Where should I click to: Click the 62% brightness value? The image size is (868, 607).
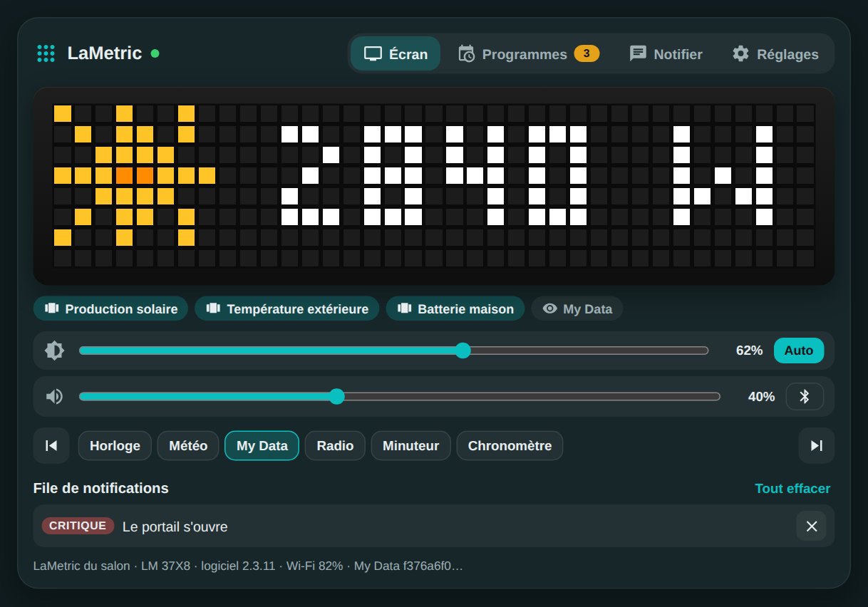749,351
